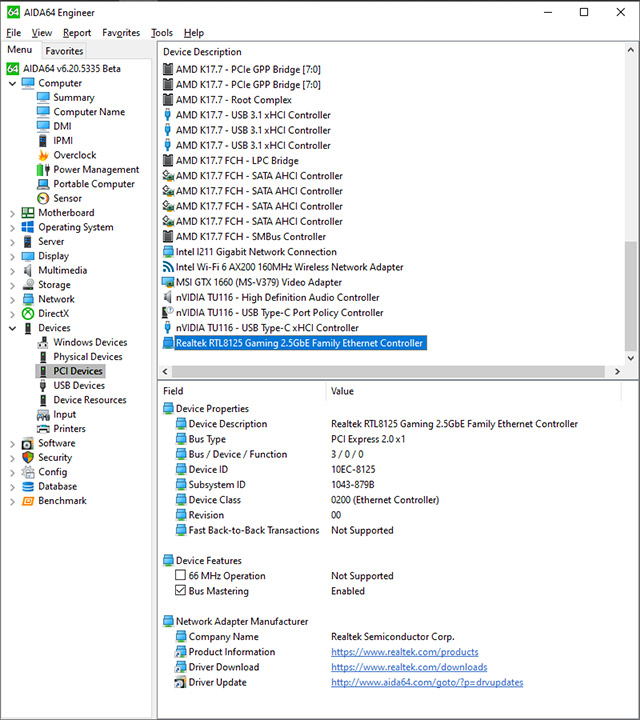The height and width of the screenshot is (720, 640).
Task: Open the Windows Devices icon
Action: 43,342
